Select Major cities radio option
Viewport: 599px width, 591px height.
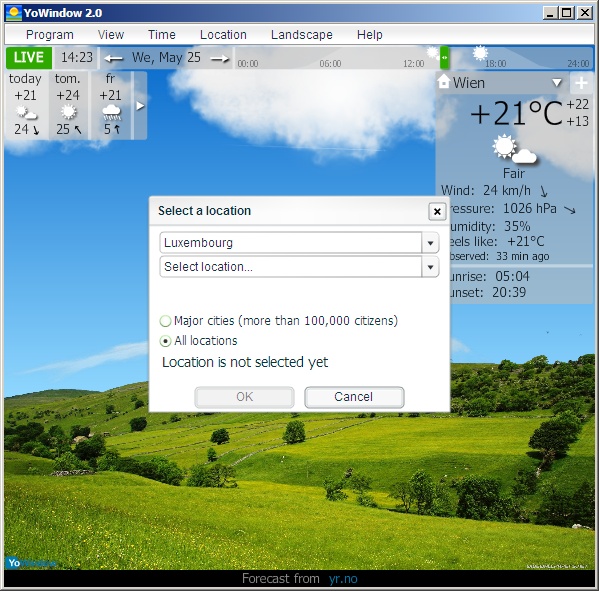(165, 321)
